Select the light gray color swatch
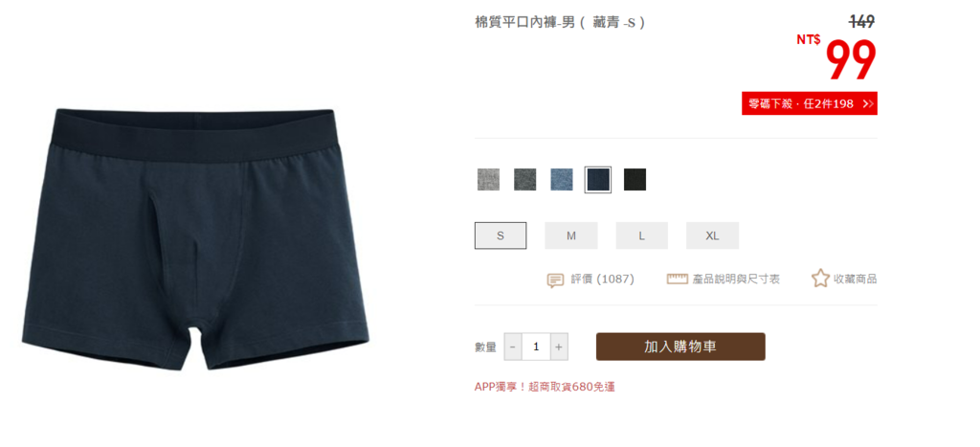 tap(488, 179)
